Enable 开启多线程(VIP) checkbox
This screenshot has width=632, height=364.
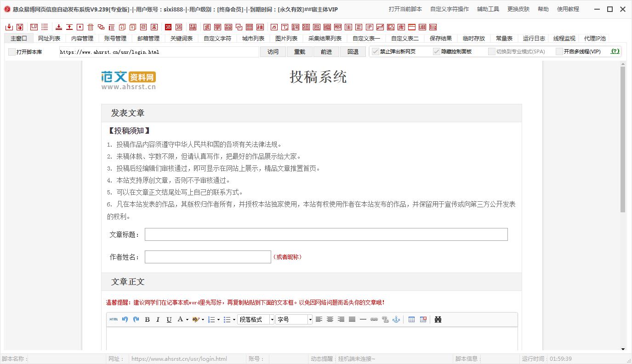pos(559,51)
